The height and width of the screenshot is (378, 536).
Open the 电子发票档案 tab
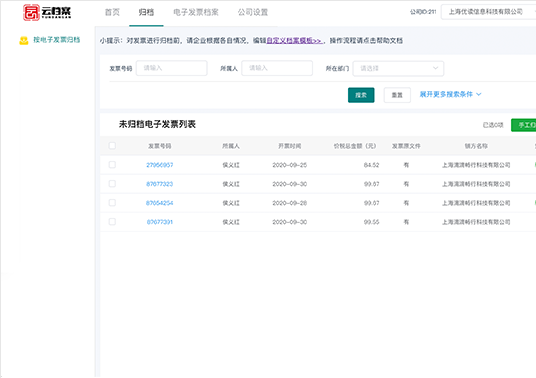point(196,12)
